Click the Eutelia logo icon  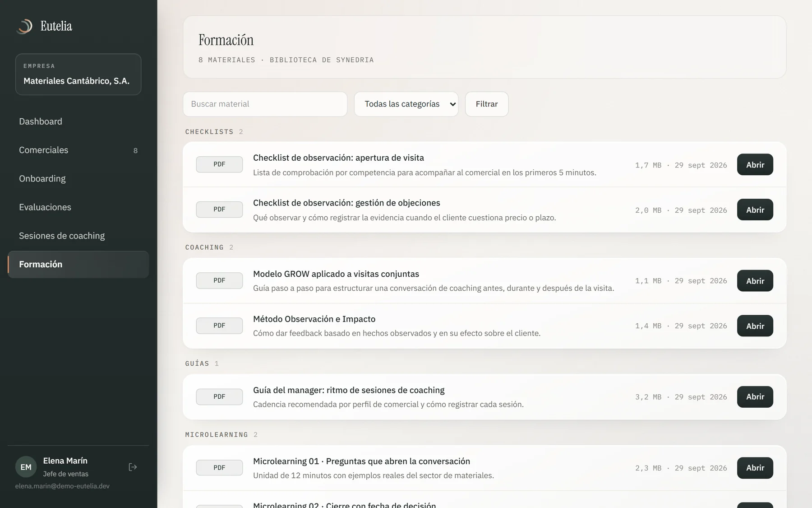point(24,26)
